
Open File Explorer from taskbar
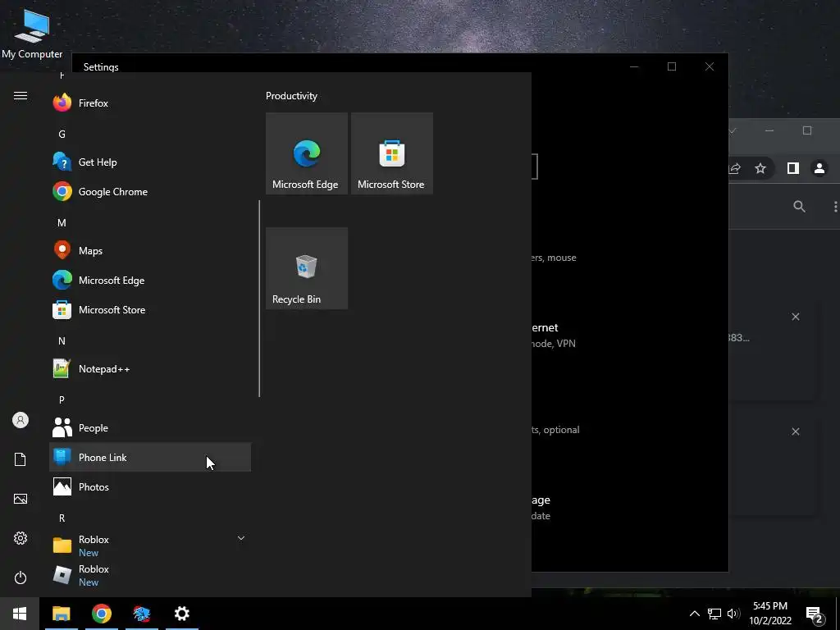coord(61,614)
